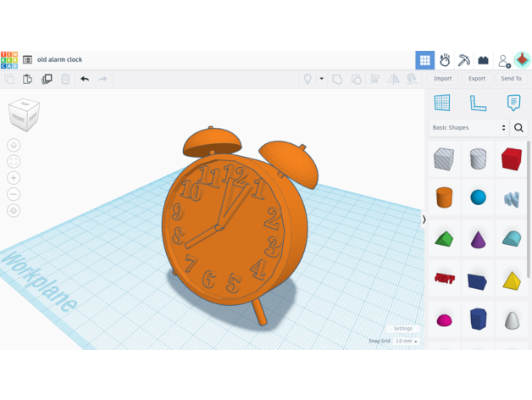Collapse the shapes panel chevron
The image size is (532, 400).
tap(424, 219)
